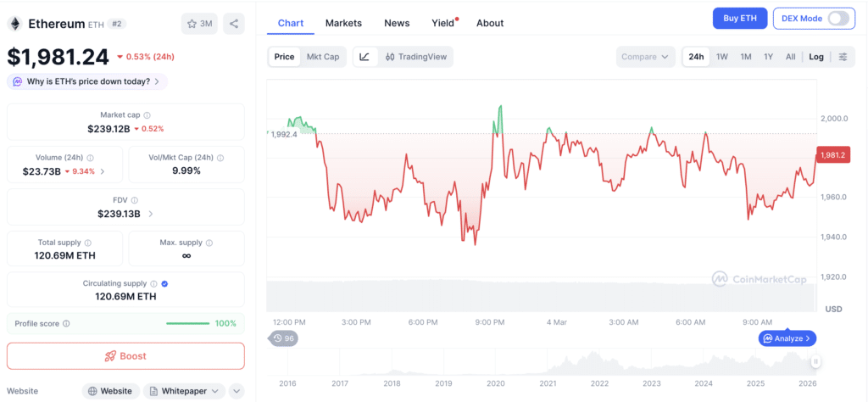This screenshot has height=402, width=868.
Task: Open the About tab
Action: (x=490, y=23)
